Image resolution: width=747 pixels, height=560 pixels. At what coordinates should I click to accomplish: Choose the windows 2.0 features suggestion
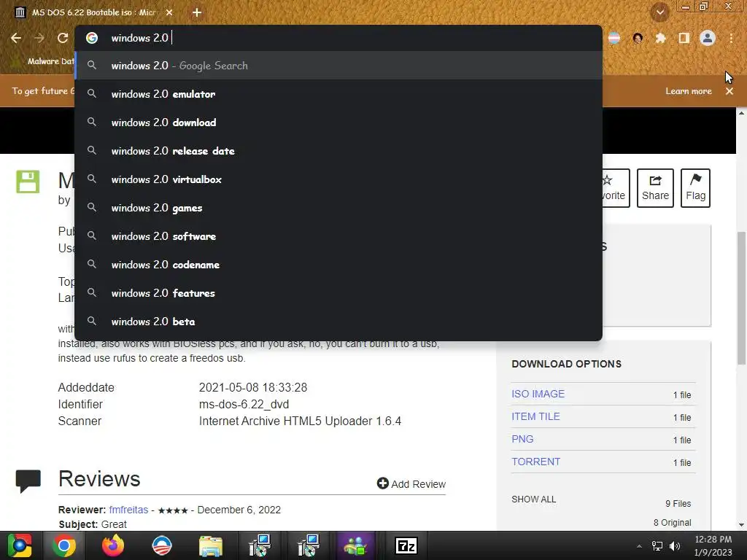point(338,293)
